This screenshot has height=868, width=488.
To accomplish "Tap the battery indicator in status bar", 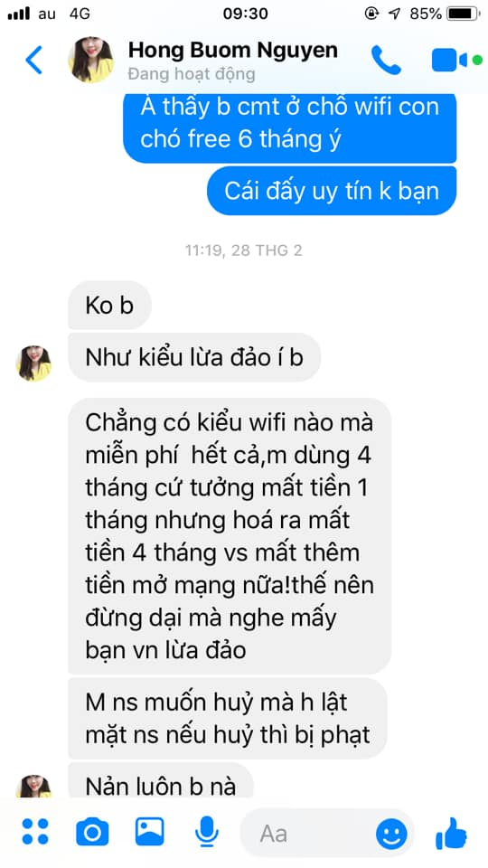I will coord(463,14).
